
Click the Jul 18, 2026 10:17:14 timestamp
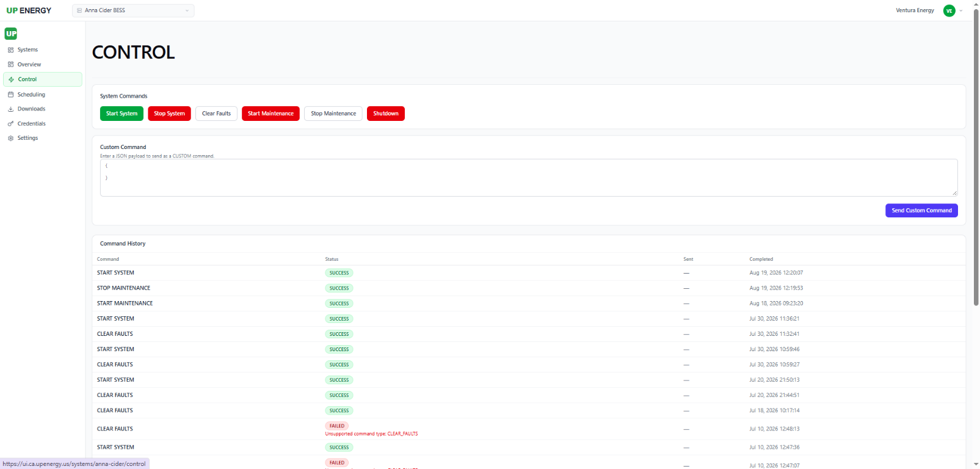774,411
